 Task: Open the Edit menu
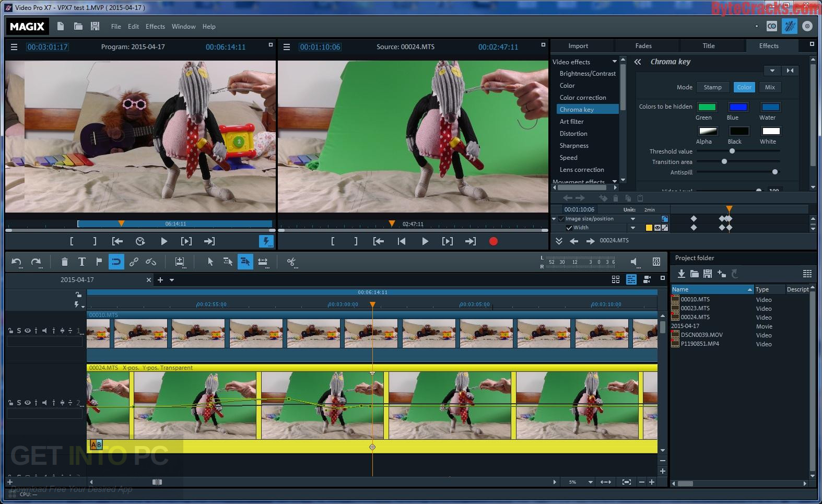click(133, 27)
